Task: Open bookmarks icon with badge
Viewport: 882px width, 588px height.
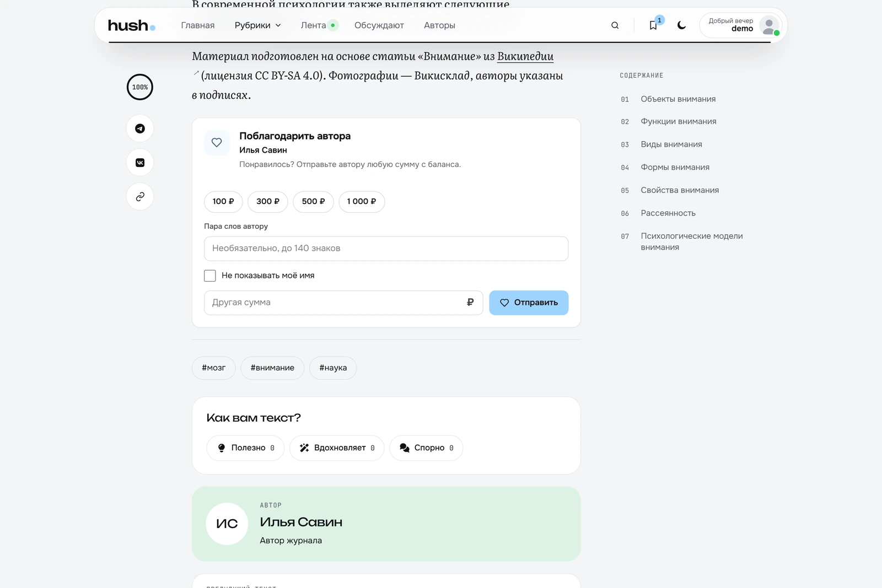Action: pos(653,25)
